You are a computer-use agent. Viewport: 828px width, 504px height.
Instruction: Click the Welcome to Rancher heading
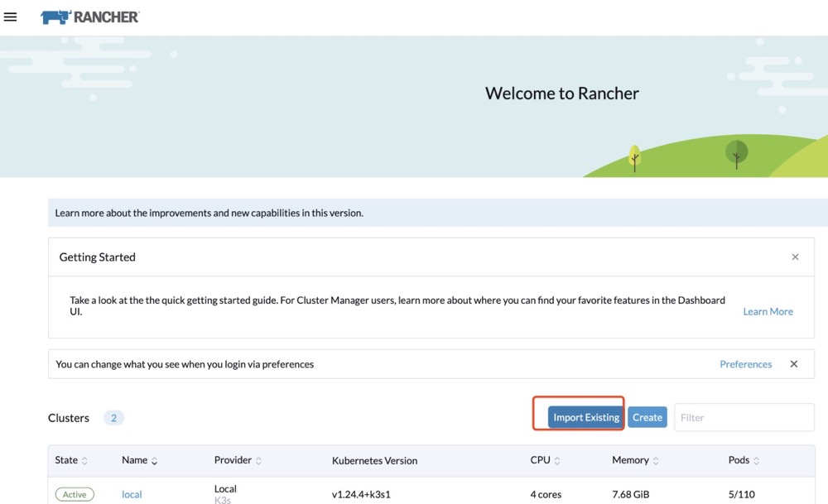(x=562, y=94)
